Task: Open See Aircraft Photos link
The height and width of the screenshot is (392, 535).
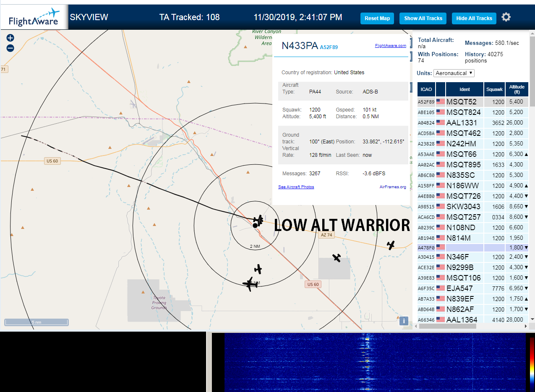Action: coord(296,187)
